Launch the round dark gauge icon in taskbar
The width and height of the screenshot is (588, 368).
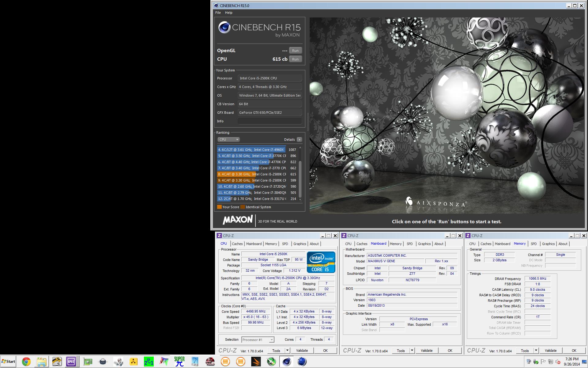tap(103, 362)
